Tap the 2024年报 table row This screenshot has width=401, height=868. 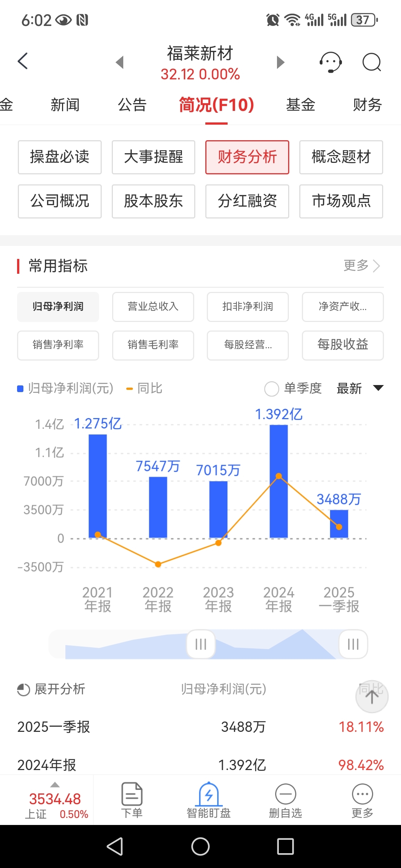point(200,765)
